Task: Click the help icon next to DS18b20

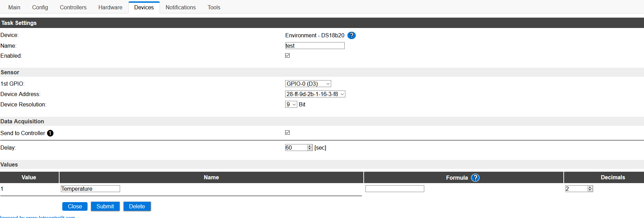Action: (351, 35)
